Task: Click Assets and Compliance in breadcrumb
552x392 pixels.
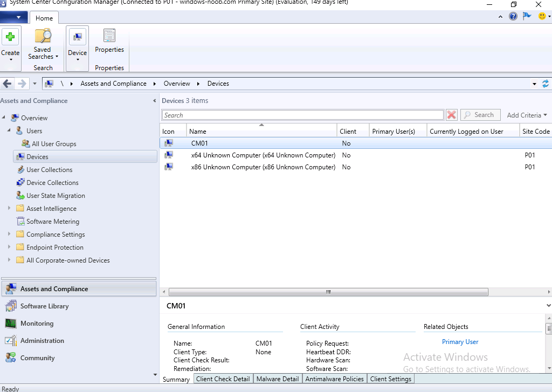Action: [x=113, y=84]
